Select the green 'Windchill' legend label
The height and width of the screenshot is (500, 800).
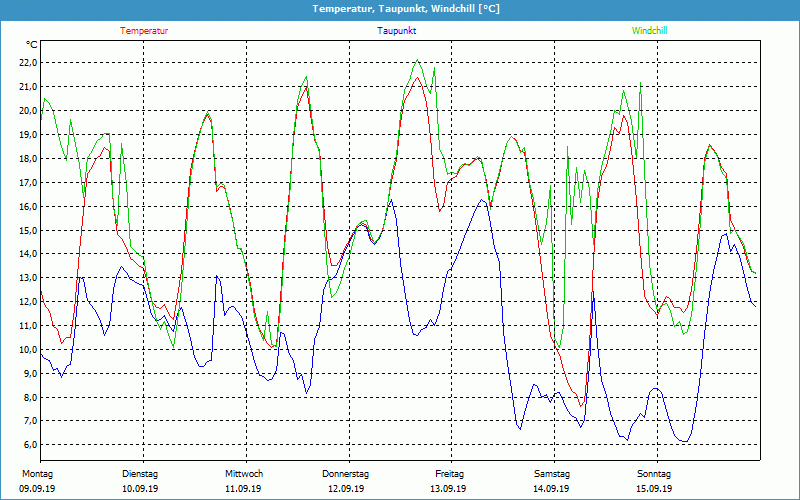tap(649, 31)
